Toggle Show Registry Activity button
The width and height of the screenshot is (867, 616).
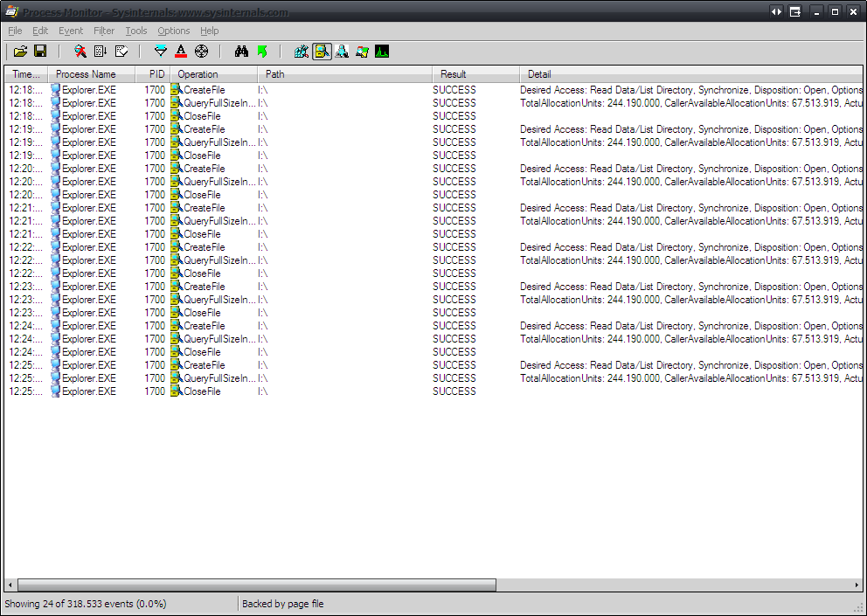[x=302, y=52]
